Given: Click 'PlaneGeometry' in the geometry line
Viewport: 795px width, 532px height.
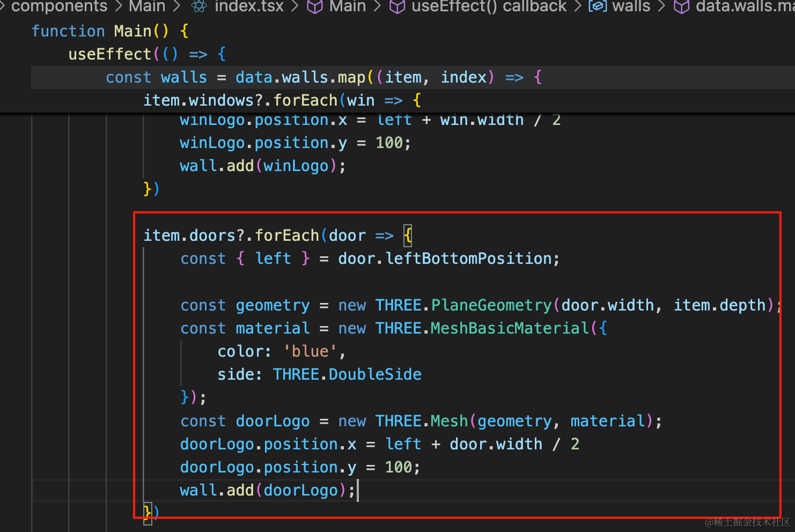Looking at the screenshot, I should (x=491, y=305).
